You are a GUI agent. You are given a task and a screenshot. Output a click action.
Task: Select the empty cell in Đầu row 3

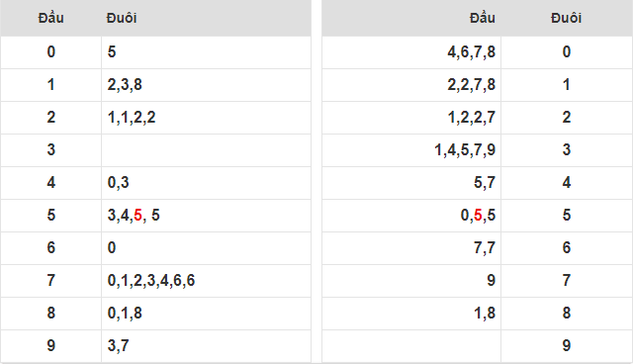206,150
